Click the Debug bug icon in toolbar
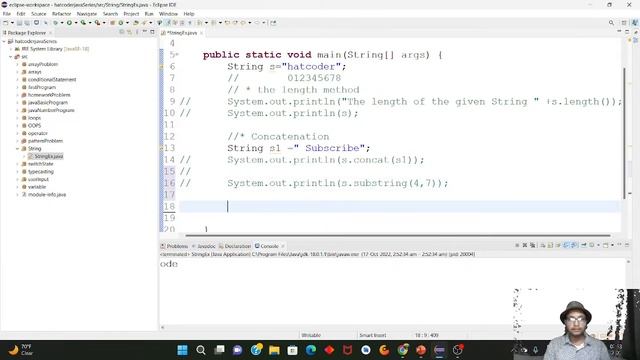This screenshot has height=360, width=640. tap(56, 23)
